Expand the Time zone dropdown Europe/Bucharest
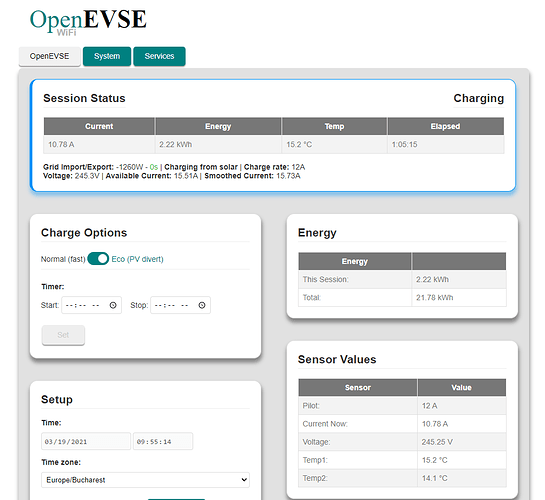Screen dimensions: 545x500 145,480
